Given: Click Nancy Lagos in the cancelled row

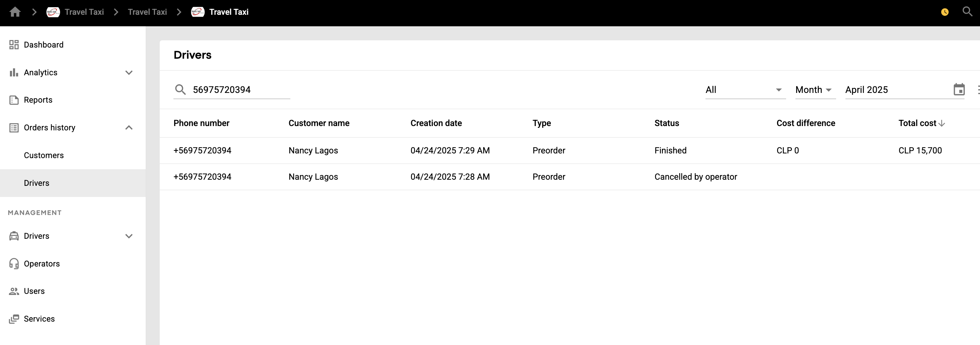Looking at the screenshot, I should point(313,177).
